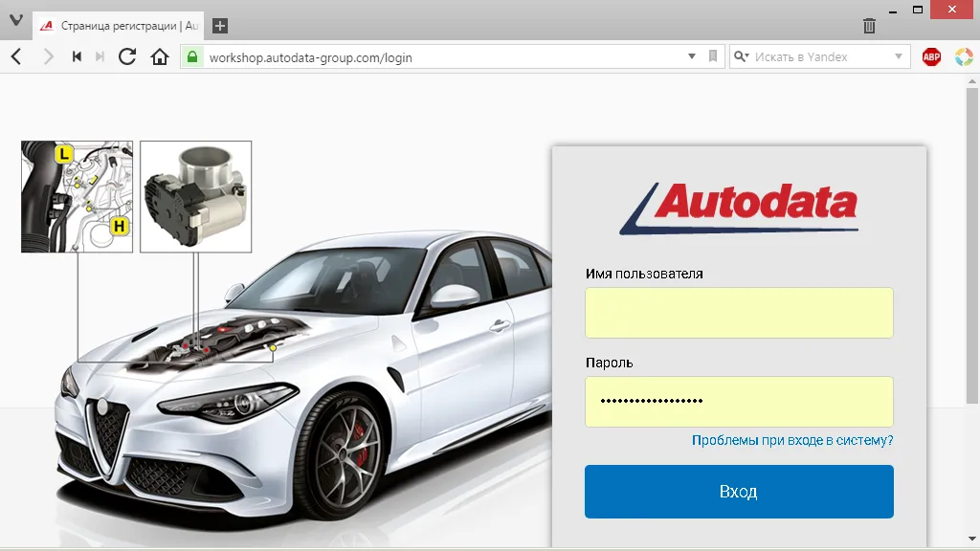Click the username input field
The height and width of the screenshot is (551, 980).
739,313
